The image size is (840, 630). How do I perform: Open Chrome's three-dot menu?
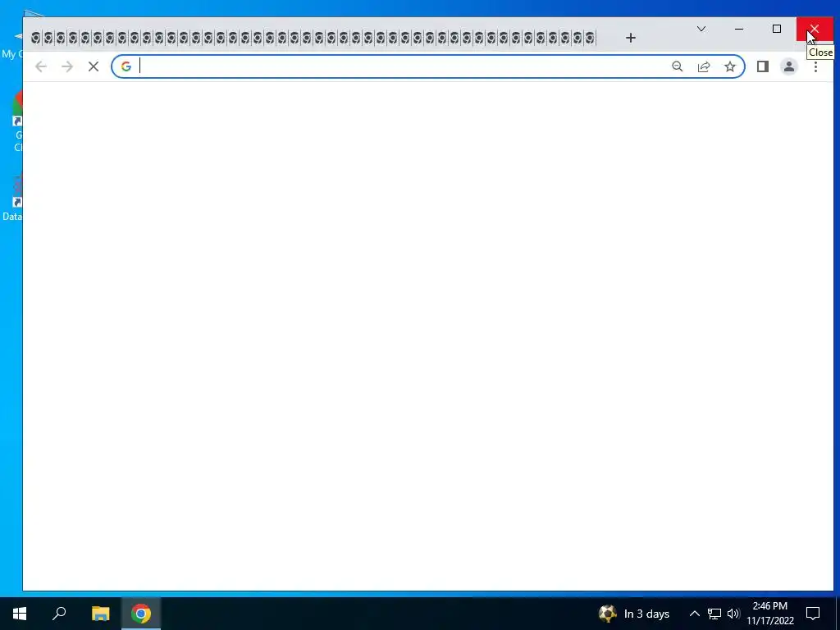[815, 66]
